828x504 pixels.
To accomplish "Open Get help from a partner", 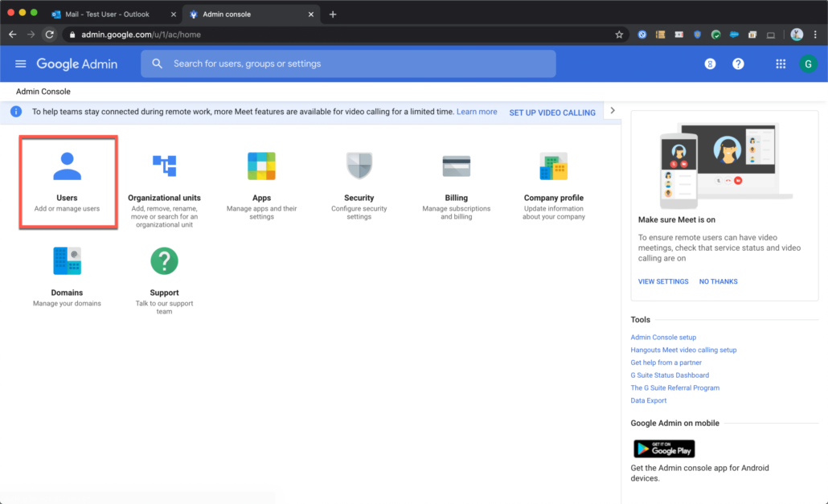I will click(x=666, y=363).
